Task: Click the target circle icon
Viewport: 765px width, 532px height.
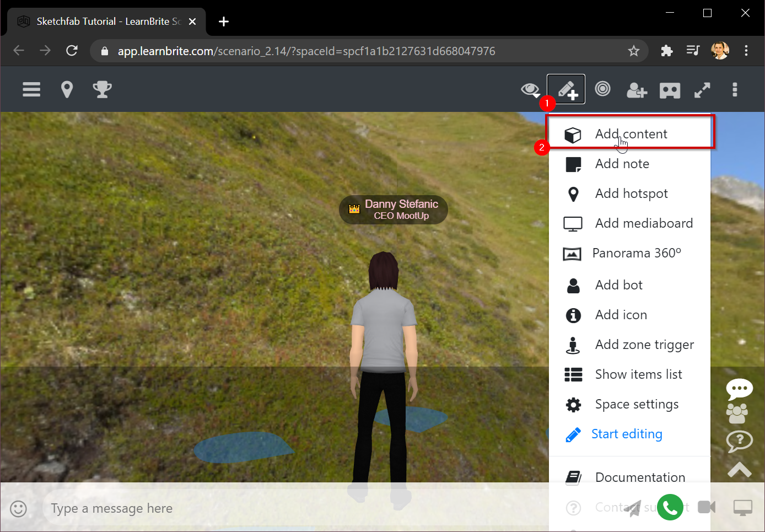Action: [x=602, y=89]
